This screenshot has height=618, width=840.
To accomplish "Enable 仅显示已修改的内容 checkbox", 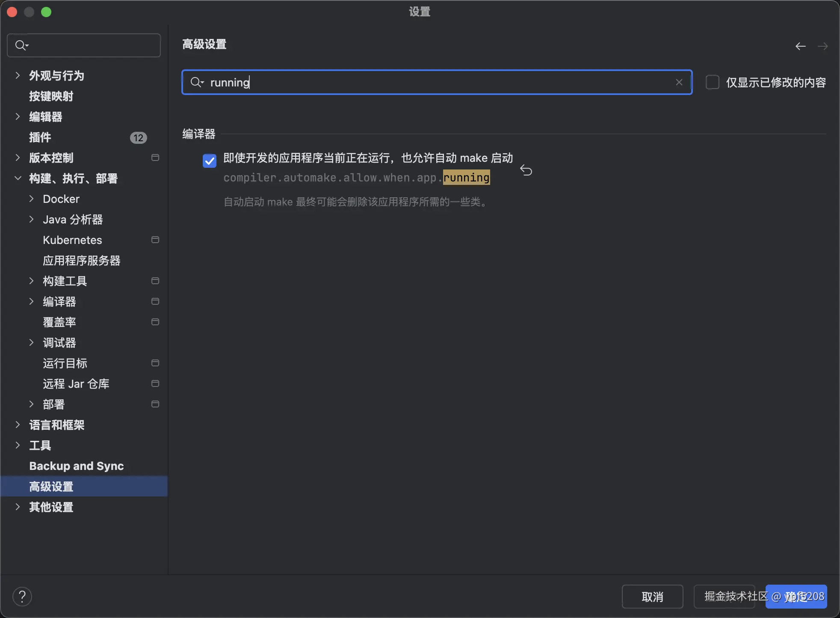I will (713, 82).
